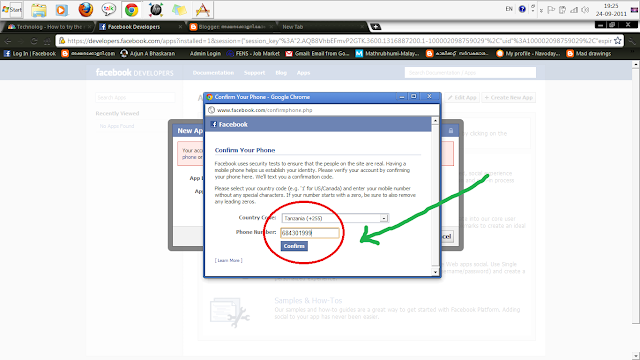Open the HP application taskbar icon
The width and height of the screenshot is (640, 360).
point(156,10)
